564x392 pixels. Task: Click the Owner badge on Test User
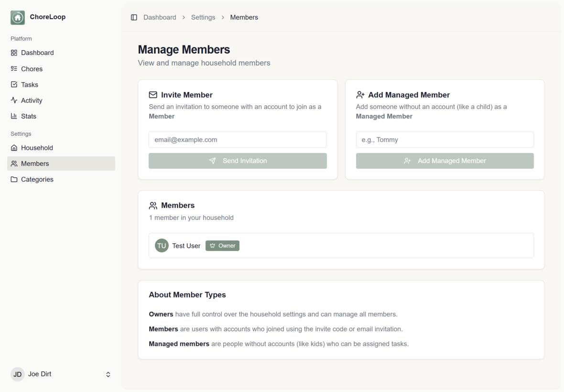pyautogui.click(x=222, y=246)
